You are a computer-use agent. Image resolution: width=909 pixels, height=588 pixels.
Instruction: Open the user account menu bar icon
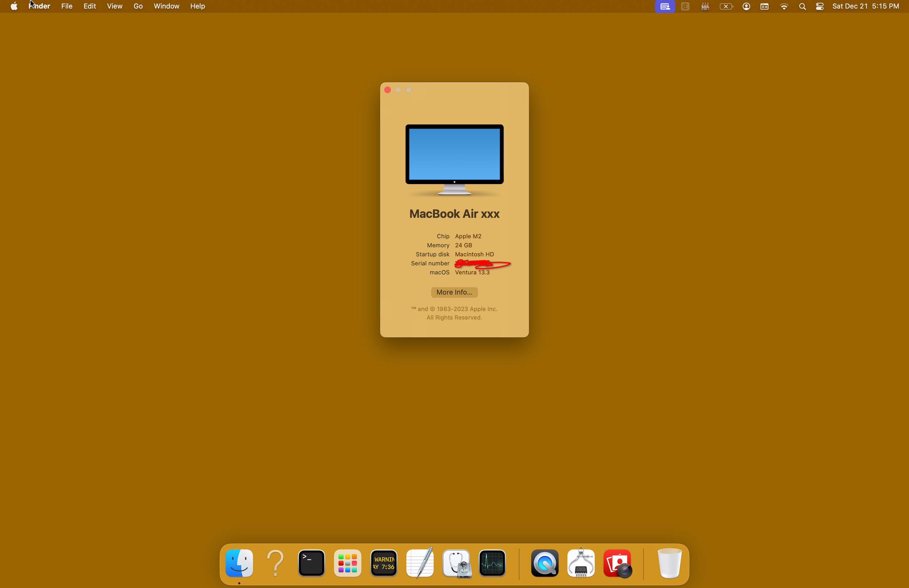click(x=746, y=6)
